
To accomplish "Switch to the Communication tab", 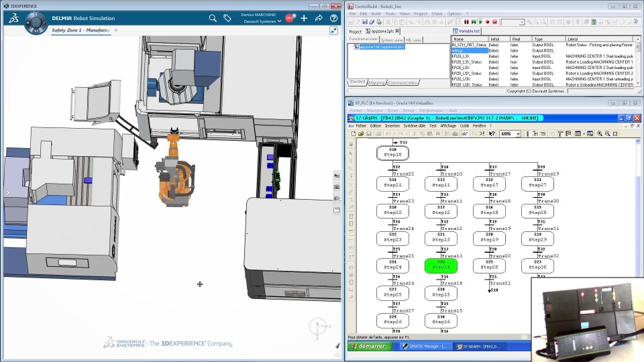I will pyautogui.click(x=402, y=82).
